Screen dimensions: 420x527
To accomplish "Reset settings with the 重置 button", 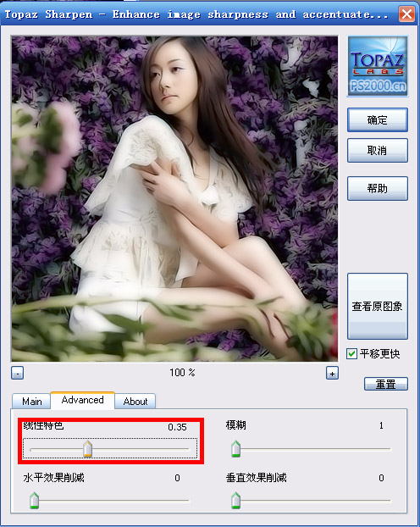I will pyautogui.click(x=386, y=384).
